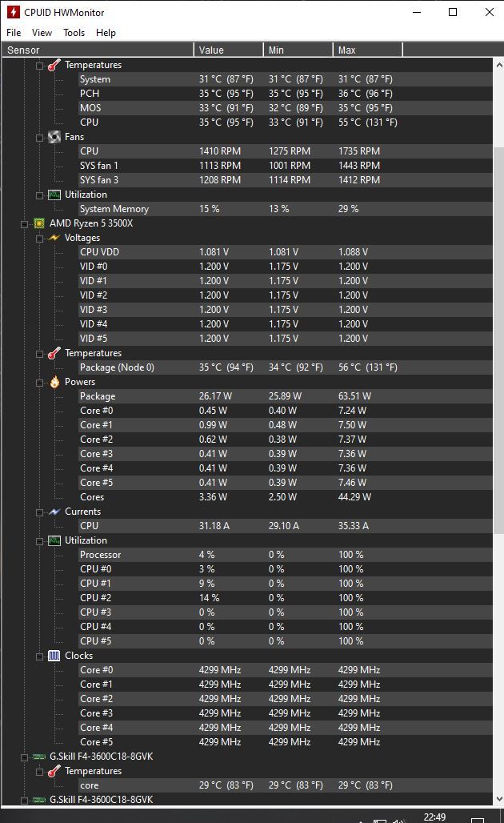Collapse the Utilization group containing System Memory

coord(39,195)
